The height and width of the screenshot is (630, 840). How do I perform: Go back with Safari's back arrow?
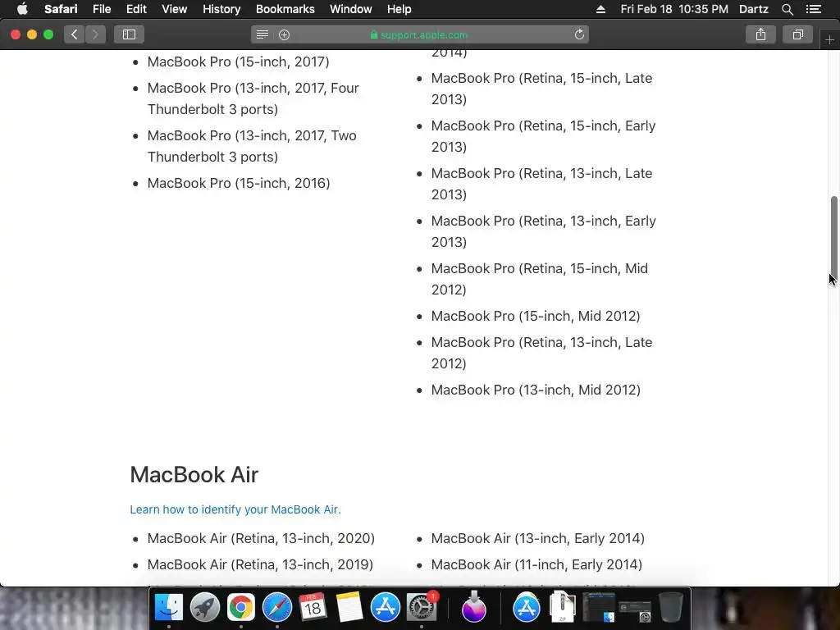(x=74, y=34)
